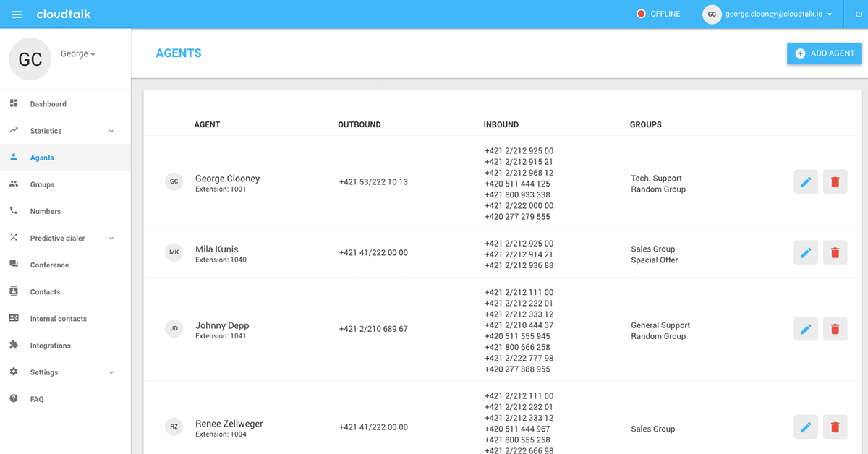The width and height of the screenshot is (868, 454).
Task: Switch to the Groups section
Action: point(41,184)
